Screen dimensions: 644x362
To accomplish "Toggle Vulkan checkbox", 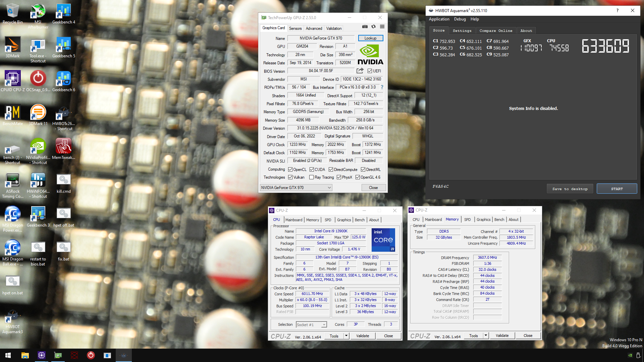I will tap(290, 177).
